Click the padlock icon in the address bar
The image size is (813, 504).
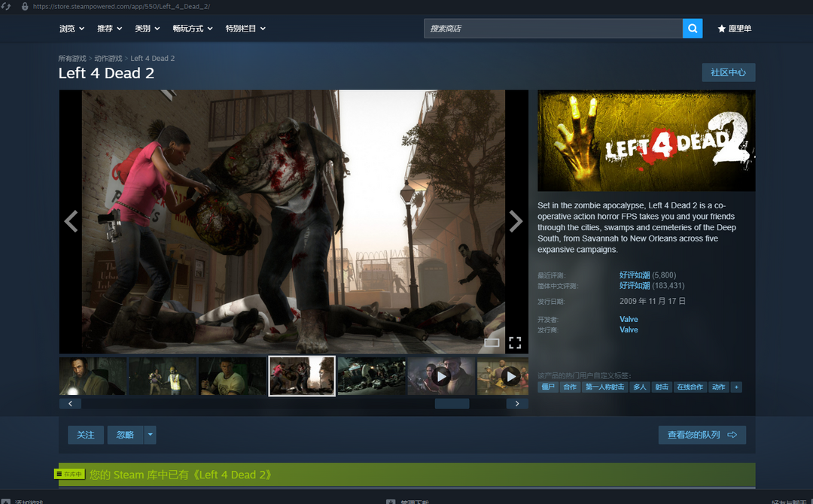tap(24, 6)
